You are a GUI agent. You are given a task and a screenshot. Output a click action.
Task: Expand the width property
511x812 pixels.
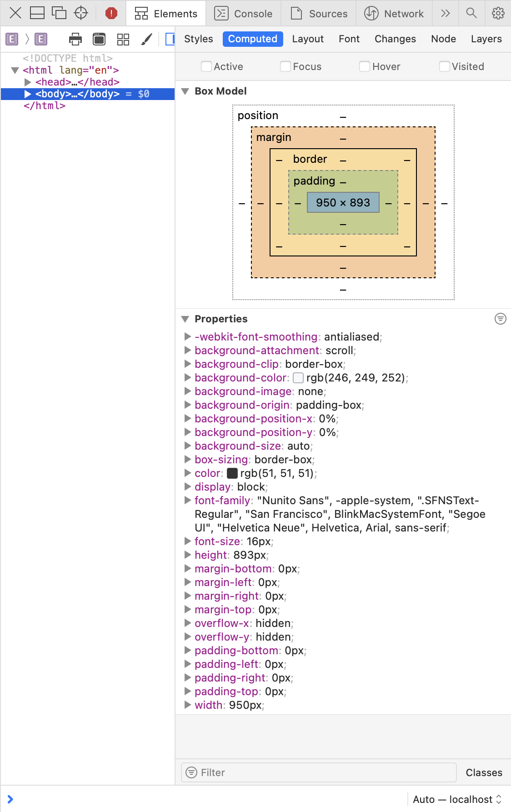(187, 705)
